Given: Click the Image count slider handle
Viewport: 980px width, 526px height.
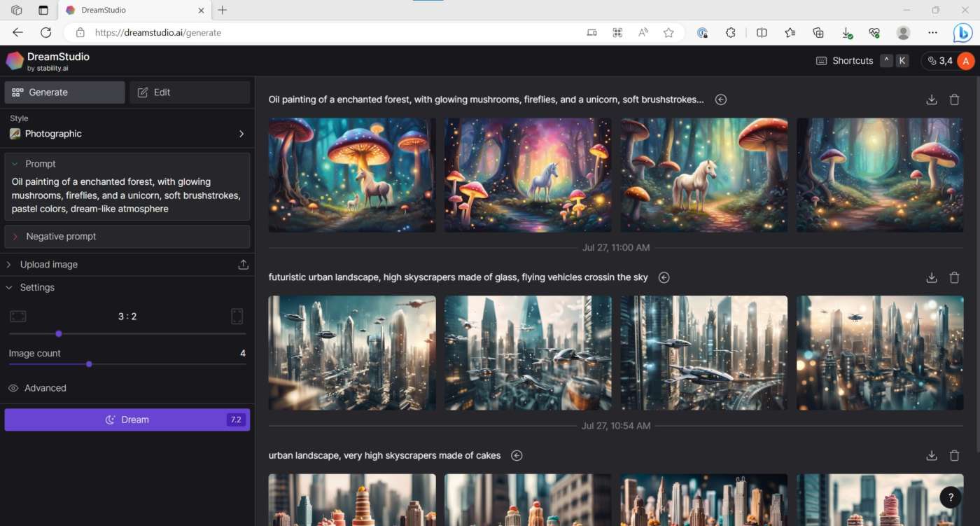Looking at the screenshot, I should click(x=89, y=364).
